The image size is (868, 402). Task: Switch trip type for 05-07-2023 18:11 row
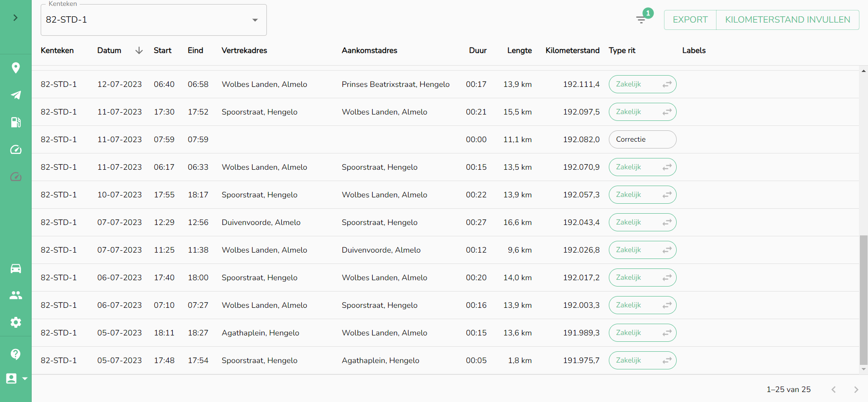point(667,333)
